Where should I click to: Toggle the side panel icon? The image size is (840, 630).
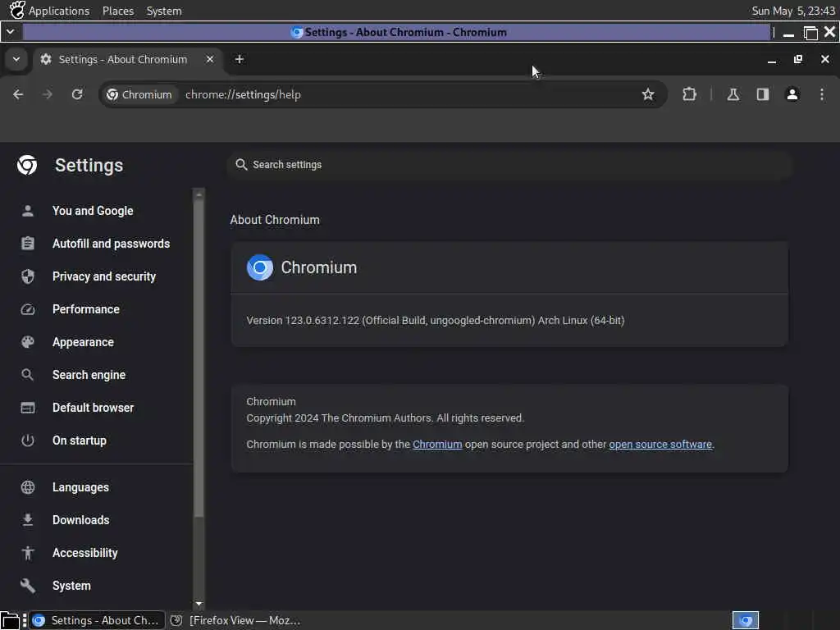point(763,95)
